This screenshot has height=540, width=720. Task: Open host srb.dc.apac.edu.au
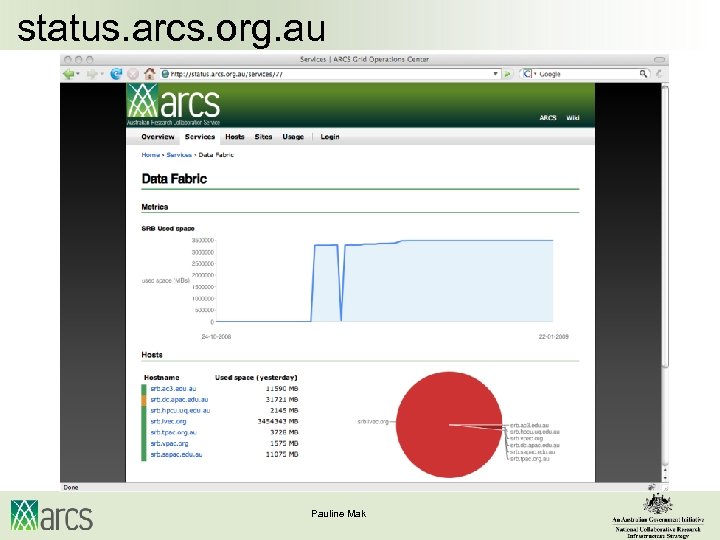coord(179,399)
